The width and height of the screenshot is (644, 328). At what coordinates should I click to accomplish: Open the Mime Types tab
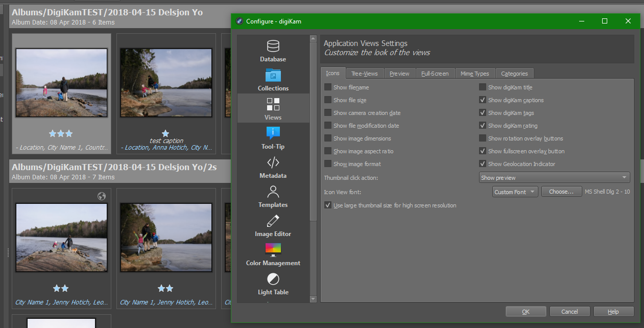click(x=474, y=74)
